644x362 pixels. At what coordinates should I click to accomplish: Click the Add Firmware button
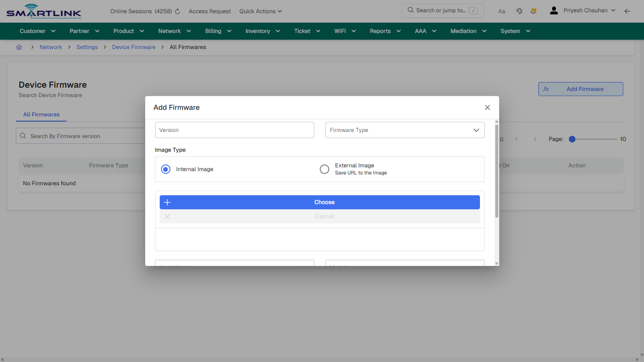click(x=580, y=89)
